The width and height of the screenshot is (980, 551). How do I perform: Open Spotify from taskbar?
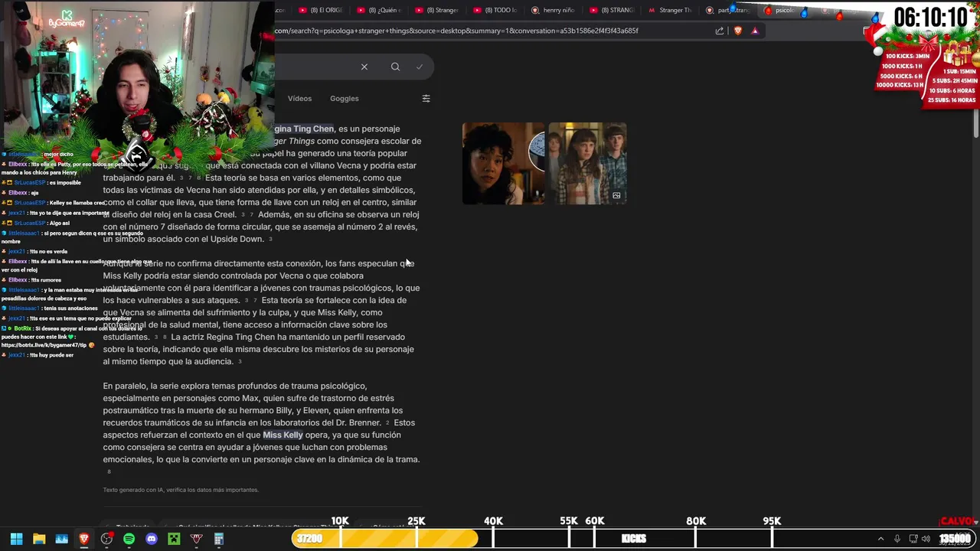129,539
